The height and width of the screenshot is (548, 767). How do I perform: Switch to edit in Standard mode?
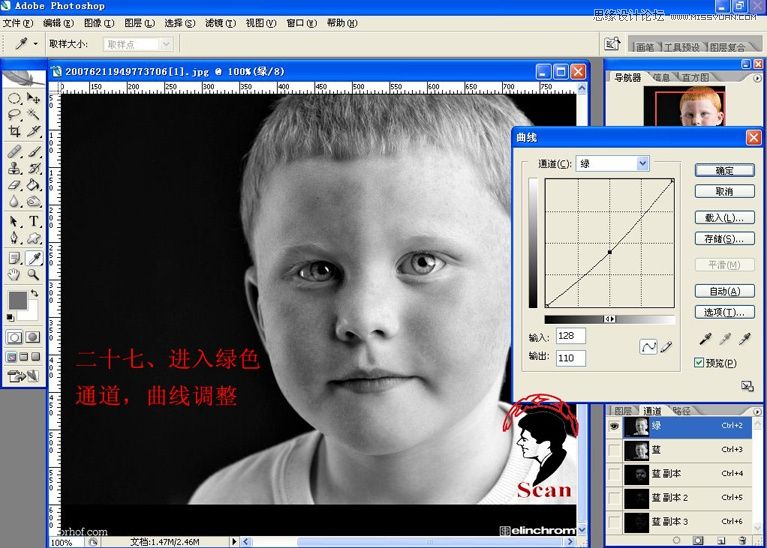(14, 337)
